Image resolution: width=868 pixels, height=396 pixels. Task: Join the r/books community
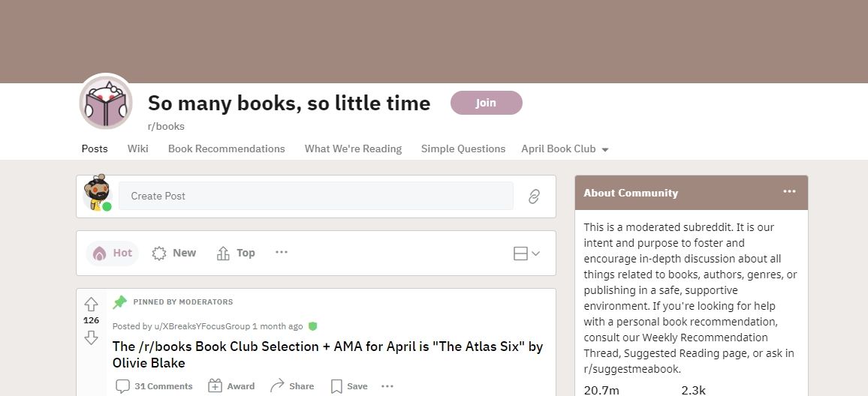pyautogui.click(x=486, y=103)
